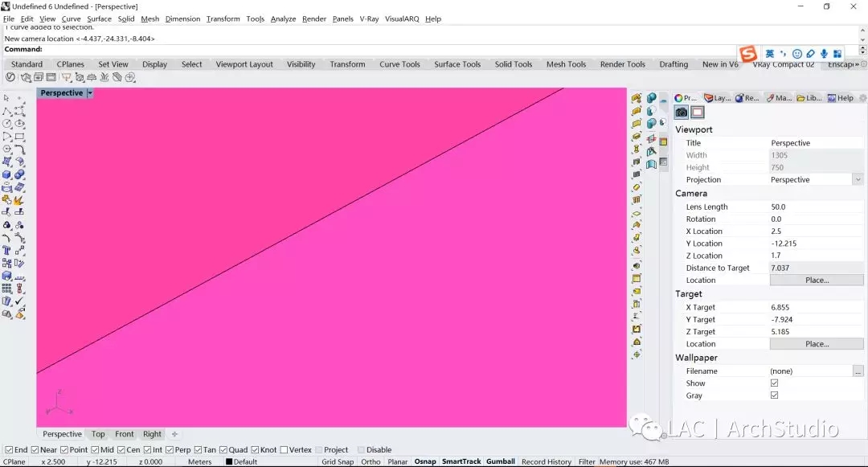The image size is (868, 467).
Task: Open the Projection dropdown
Action: point(858,179)
